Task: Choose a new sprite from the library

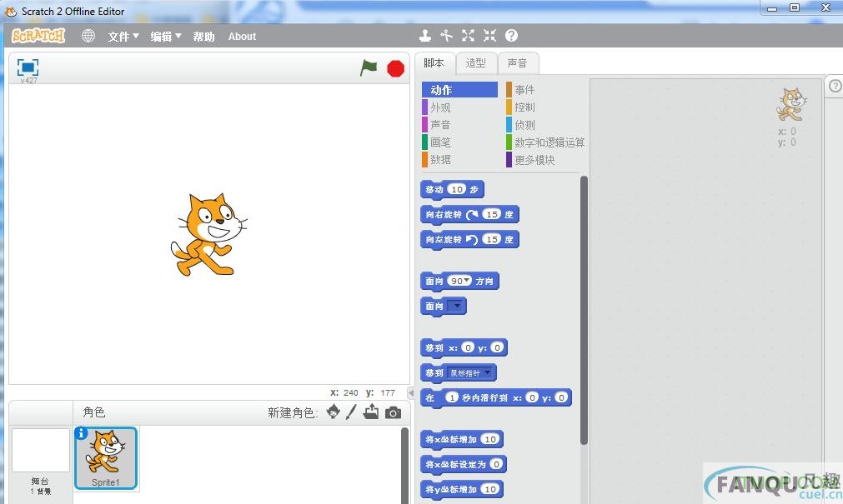Action: point(334,412)
